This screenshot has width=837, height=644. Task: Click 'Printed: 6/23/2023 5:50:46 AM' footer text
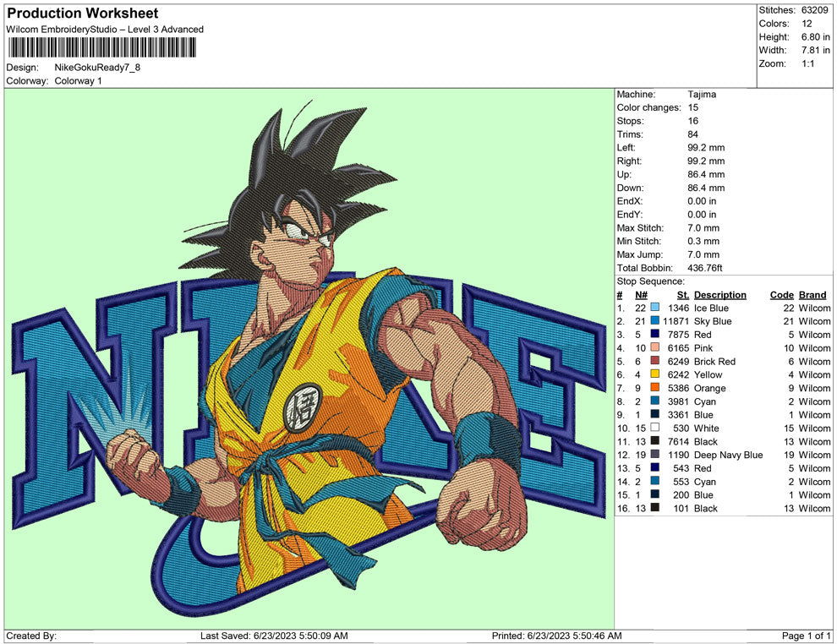tap(557, 636)
